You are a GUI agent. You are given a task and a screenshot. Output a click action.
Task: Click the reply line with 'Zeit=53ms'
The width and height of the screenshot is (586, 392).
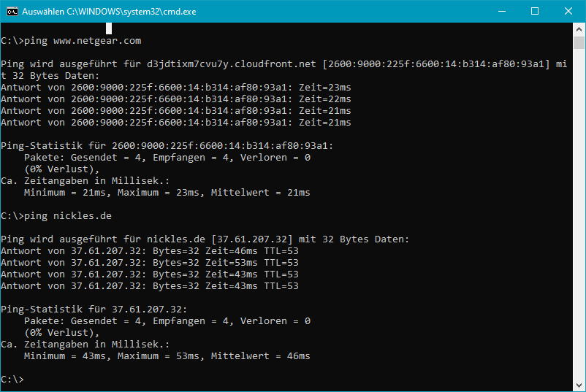tap(150, 263)
